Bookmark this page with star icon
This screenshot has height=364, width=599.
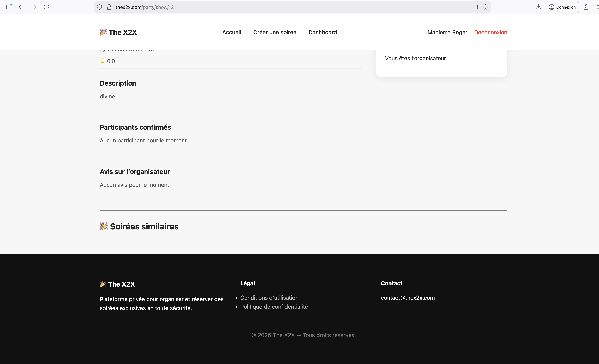pyautogui.click(x=486, y=7)
